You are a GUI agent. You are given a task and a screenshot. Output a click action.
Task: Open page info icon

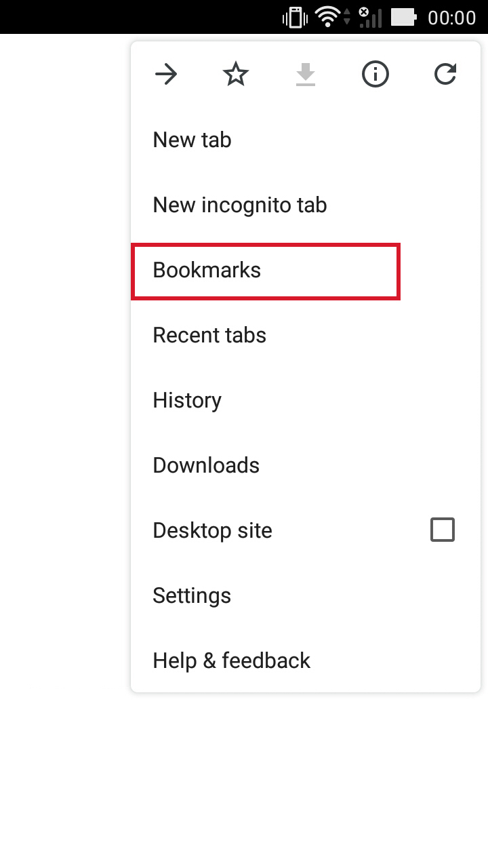[x=375, y=75]
